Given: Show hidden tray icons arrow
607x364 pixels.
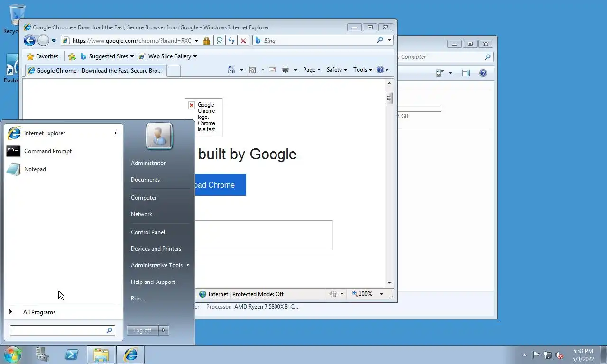Looking at the screenshot, I should pos(524,355).
